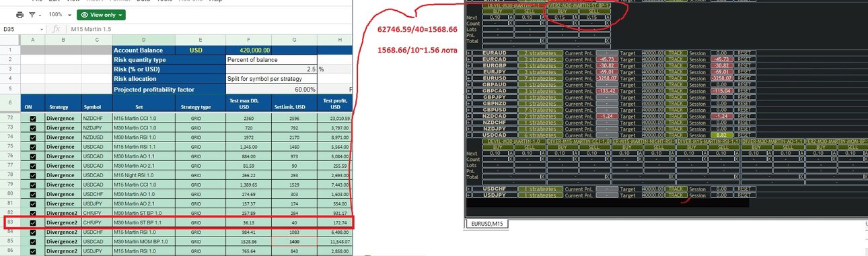The height and width of the screenshot is (256, 868).
Task: Toggle ON checkbox for USDCAD M30 Martin AO 1.1
Action: [x=33, y=156]
